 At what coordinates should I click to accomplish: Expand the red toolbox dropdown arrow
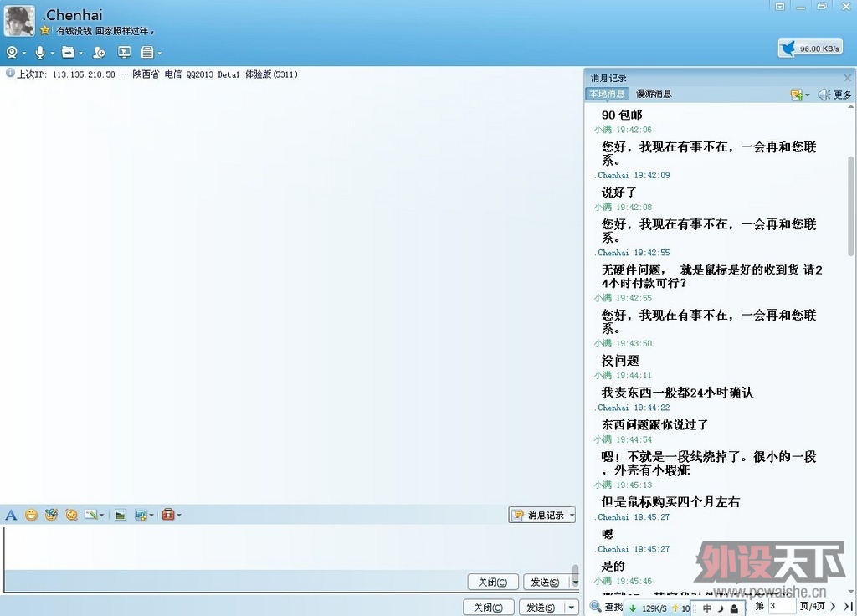(179, 515)
